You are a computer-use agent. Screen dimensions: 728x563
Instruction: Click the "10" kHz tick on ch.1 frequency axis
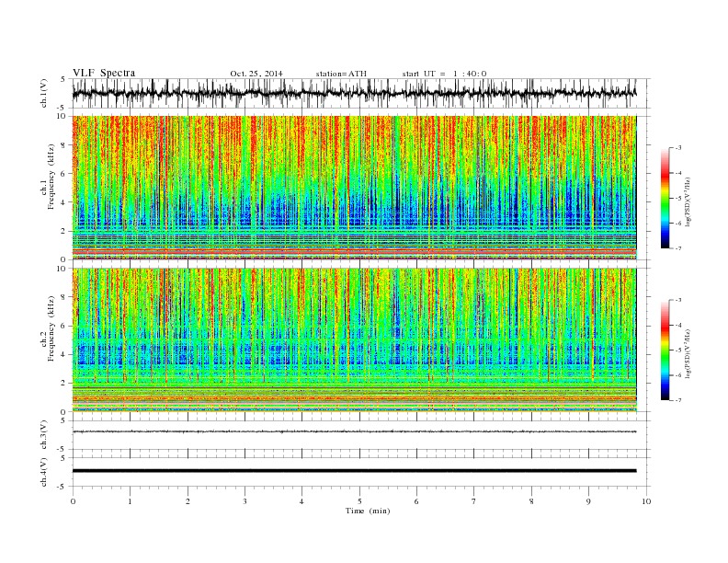(x=63, y=116)
